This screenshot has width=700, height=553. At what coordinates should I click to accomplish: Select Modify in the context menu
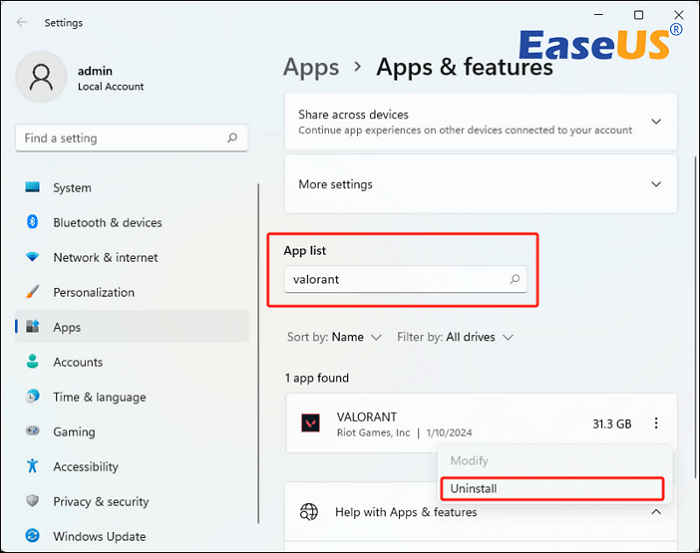(470, 463)
